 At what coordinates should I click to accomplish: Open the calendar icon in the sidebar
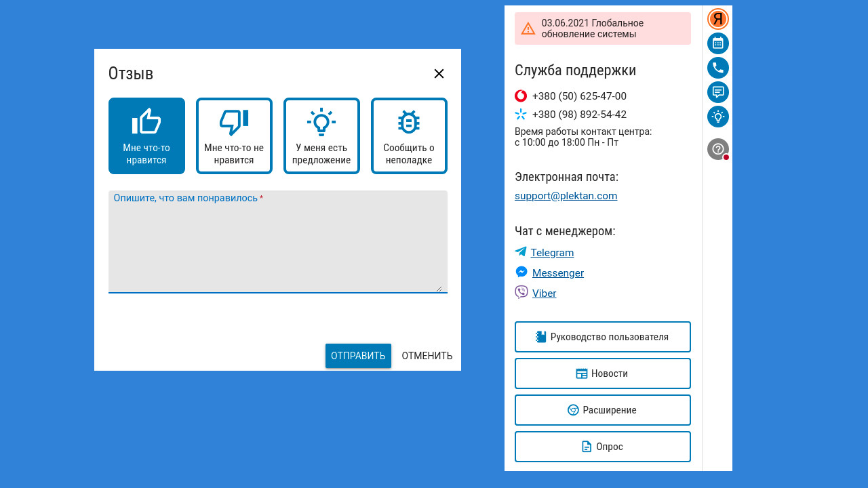point(718,43)
